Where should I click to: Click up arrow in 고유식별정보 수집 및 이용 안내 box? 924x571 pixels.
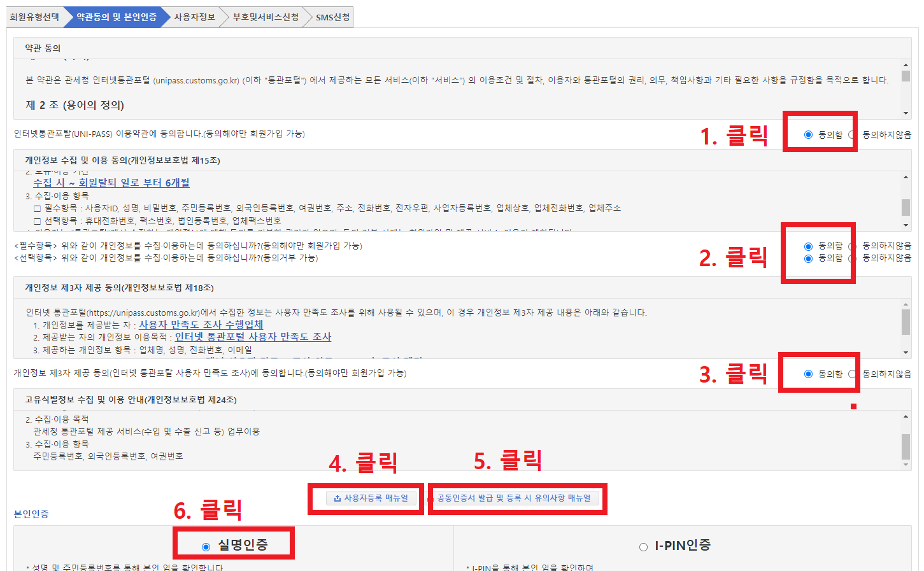906,416
